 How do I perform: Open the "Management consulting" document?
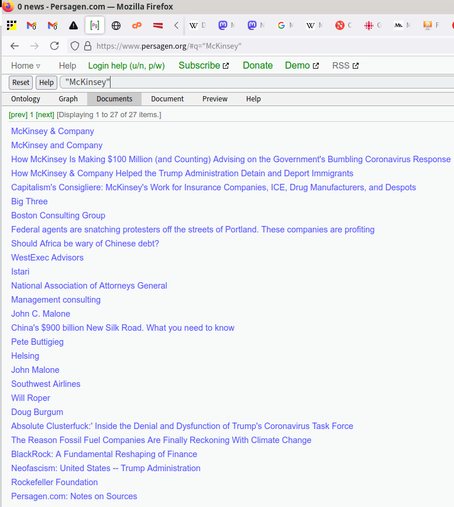point(56,299)
